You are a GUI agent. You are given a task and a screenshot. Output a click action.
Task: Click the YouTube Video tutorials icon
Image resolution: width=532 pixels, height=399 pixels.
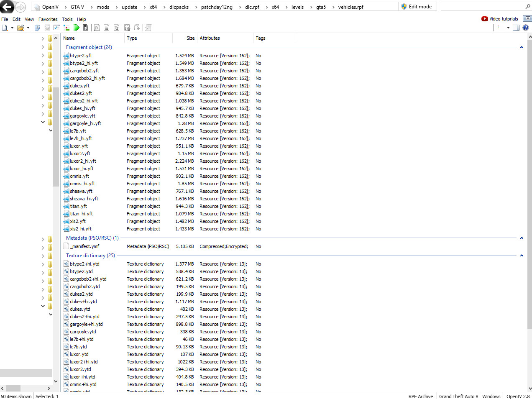485,19
